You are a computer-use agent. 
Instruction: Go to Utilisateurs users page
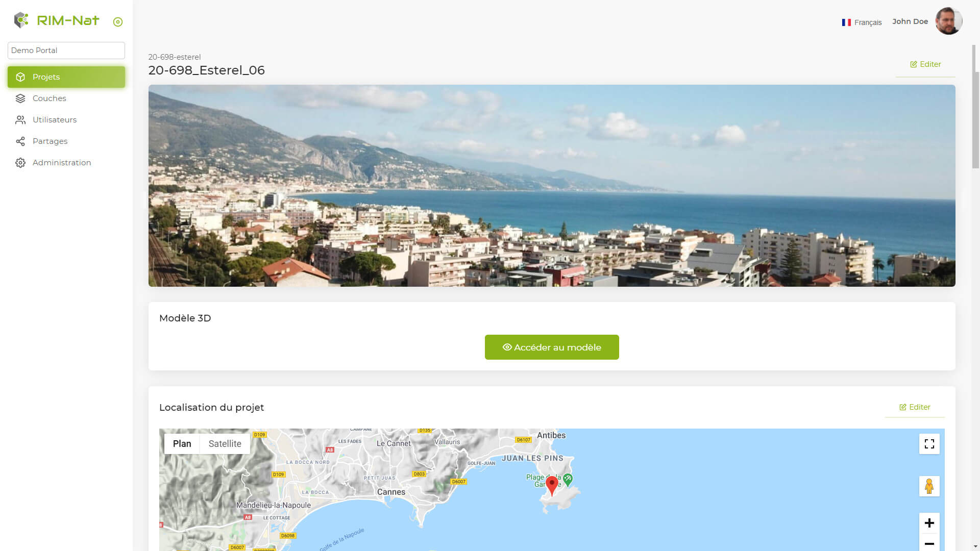(54, 120)
